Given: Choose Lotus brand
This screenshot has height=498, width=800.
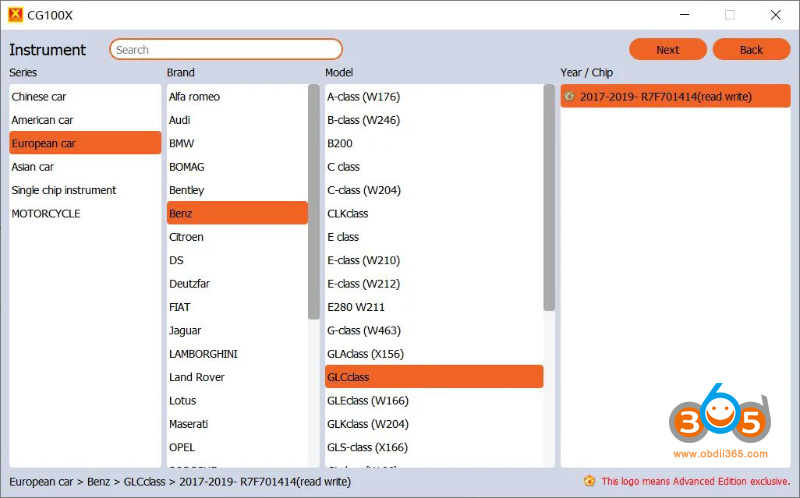Looking at the screenshot, I should pyautogui.click(x=237, y=401).
